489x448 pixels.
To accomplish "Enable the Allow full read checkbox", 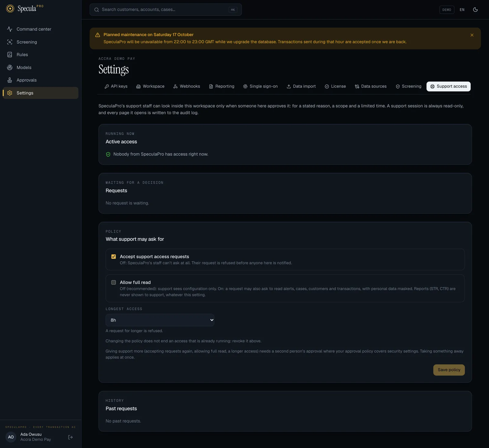I will point(114,282).
